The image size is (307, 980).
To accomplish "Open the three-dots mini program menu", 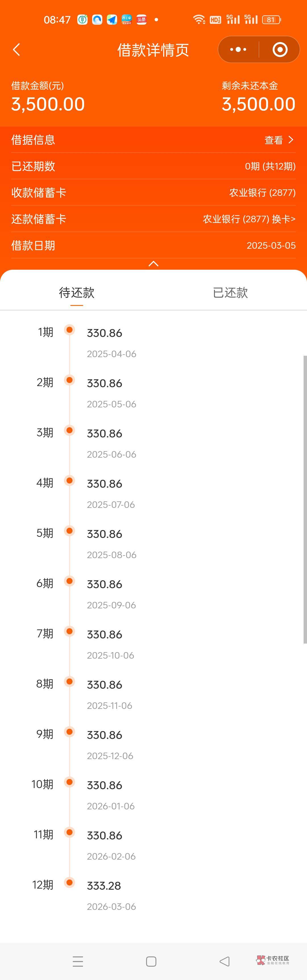I will click(x=238, y=49).
